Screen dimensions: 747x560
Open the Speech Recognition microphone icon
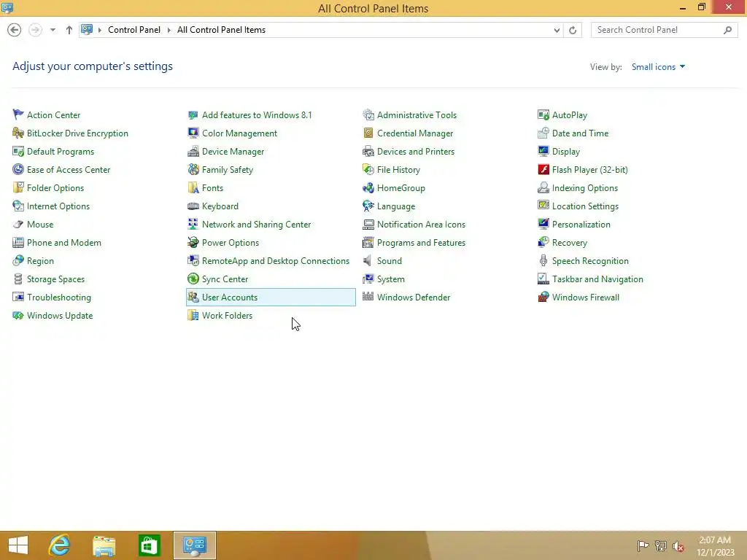pos(543,261)
